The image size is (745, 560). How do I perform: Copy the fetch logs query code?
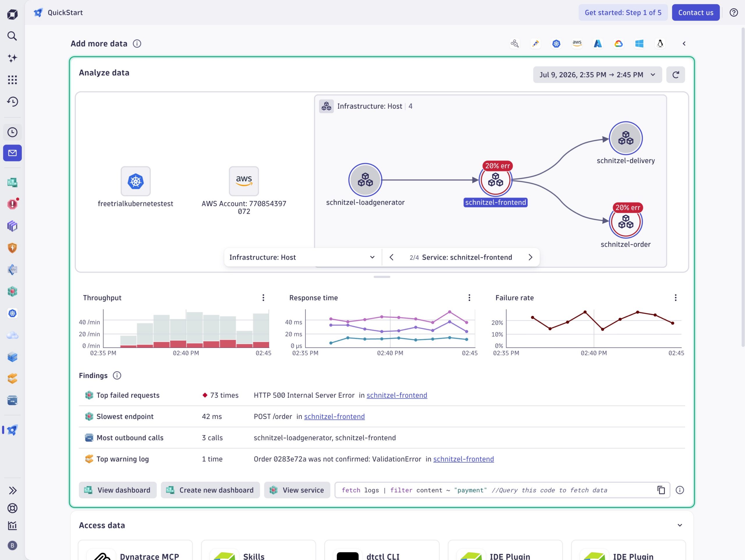[x=661, y=490]
